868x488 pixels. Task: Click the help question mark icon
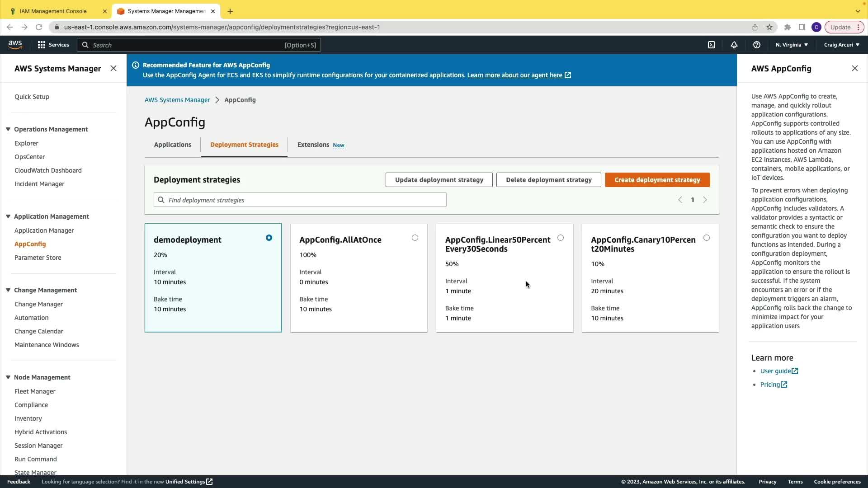pos(757,45)
